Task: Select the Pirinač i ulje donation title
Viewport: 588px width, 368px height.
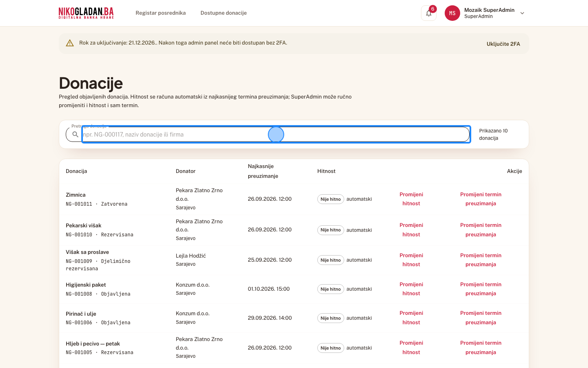Action: (81, 314)
